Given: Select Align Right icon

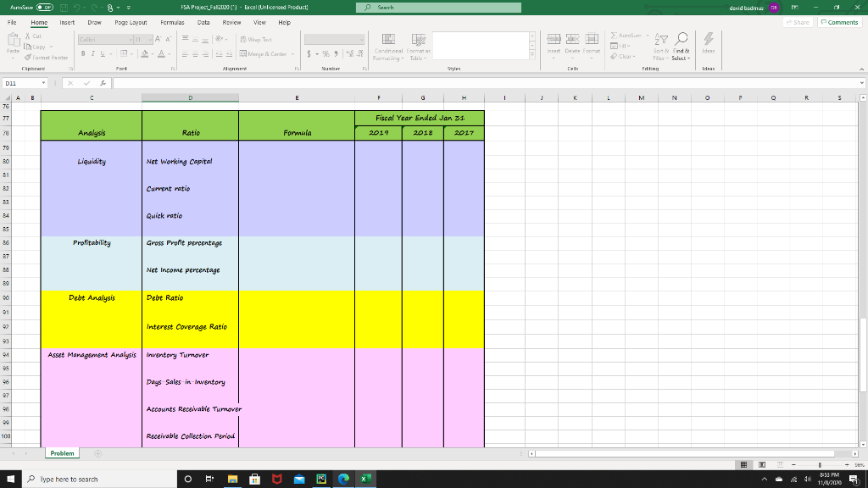Looking at the screenshot, I should coord(205,54).
